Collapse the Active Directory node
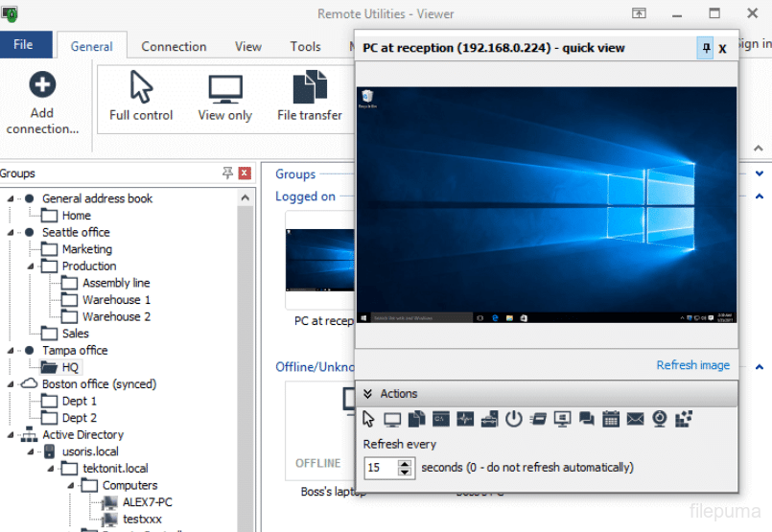 click(11, 435)
